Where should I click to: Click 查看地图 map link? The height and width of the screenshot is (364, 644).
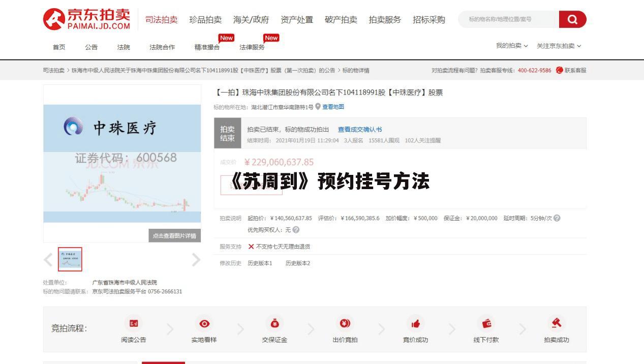pyautogui.click(x=333, y=107)
